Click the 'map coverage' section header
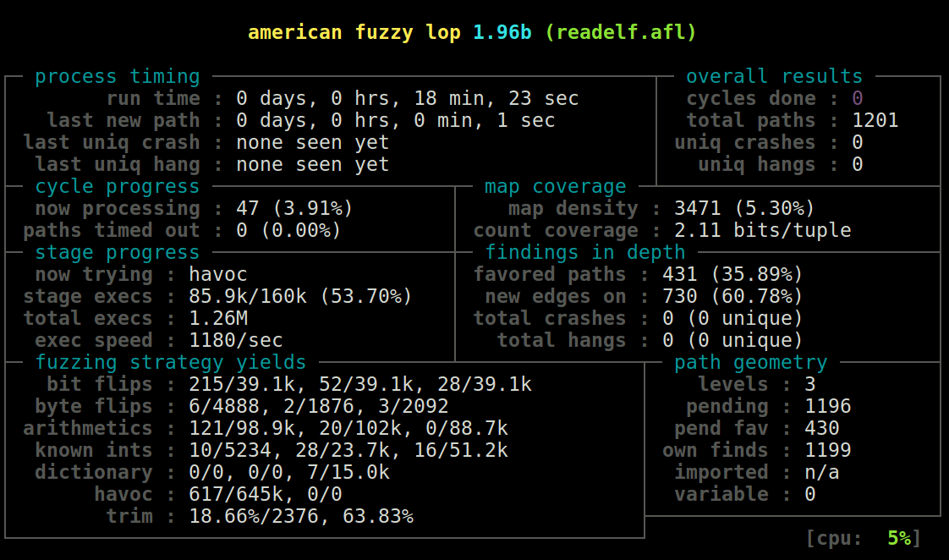949x560 pixels. (556, 186)
